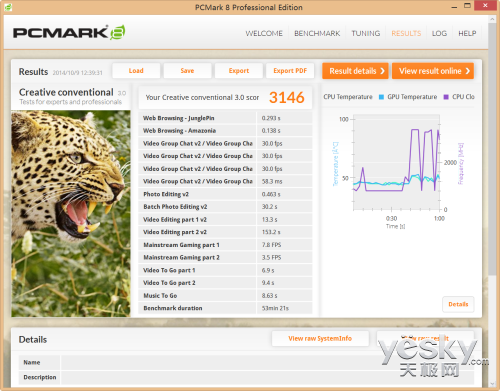Open chart Details button
The image size is (500, 391).
(x=458, y=304)
